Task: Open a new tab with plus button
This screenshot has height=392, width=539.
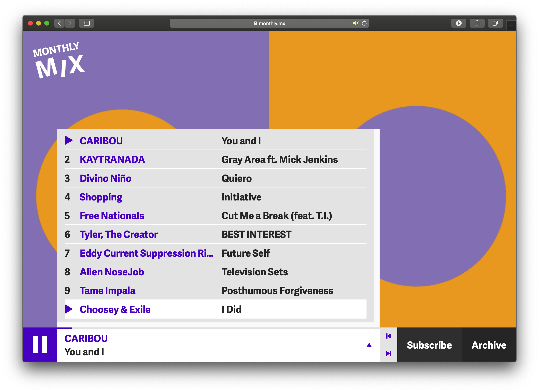Action: click(x=511, y=26)
